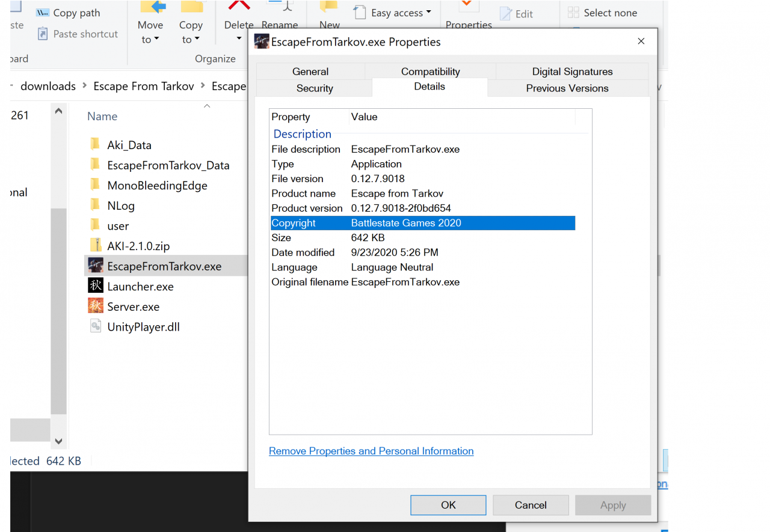The width and height of the screenshot is (770, 532).
Task: Click the Properties dialog title bar icon
Action: pyautogui.click(x=262, y=41)
